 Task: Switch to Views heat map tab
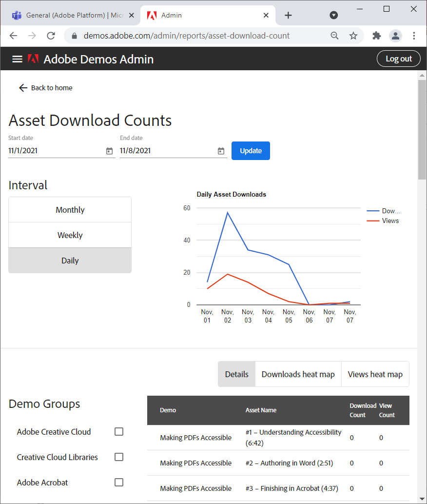pyautogui.click(x=375, y=374)
